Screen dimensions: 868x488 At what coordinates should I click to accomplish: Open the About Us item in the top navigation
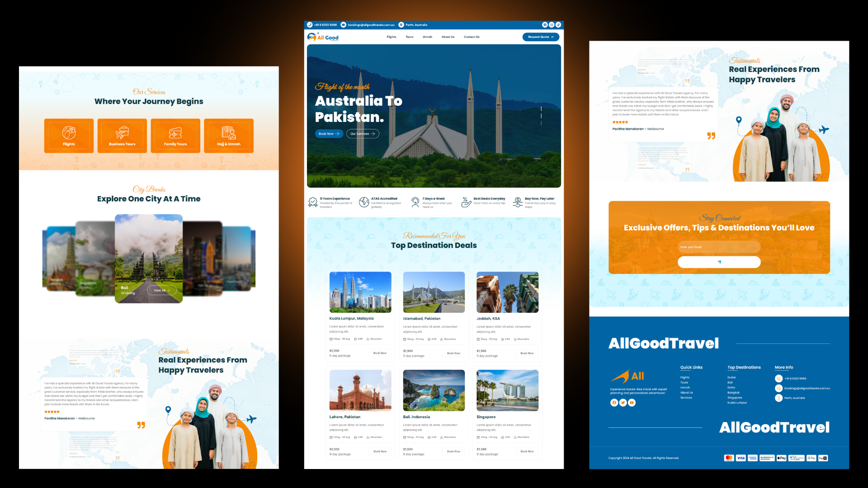448,37
